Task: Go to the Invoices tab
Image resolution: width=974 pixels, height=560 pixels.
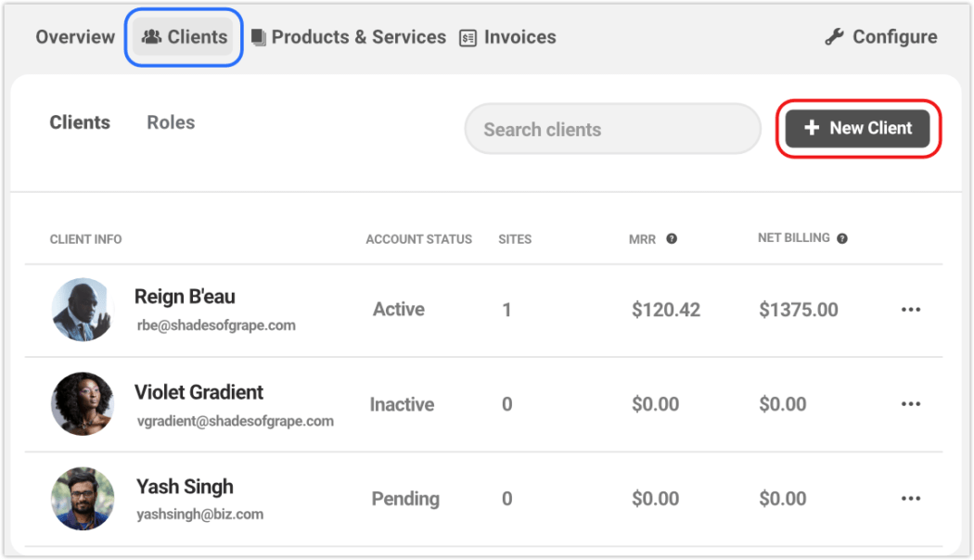Action: point(507,37)
